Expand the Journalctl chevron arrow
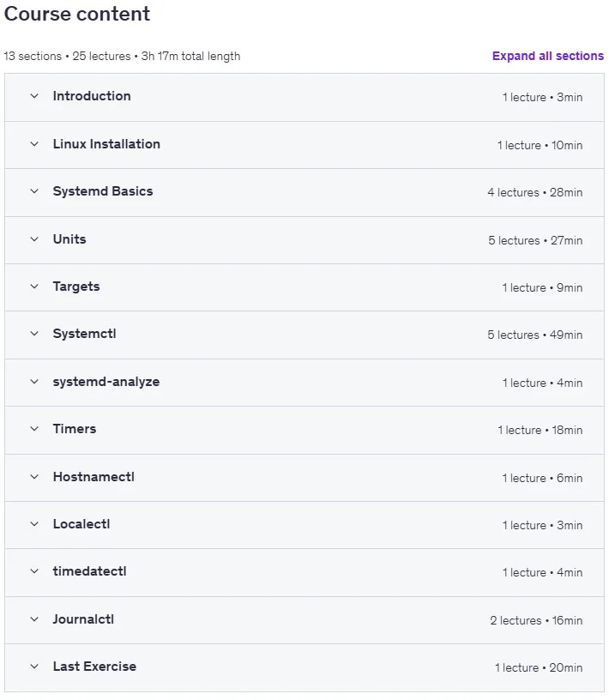Viewport: 609px width, 700px height. pyautogui.click(x=34, y=619)
